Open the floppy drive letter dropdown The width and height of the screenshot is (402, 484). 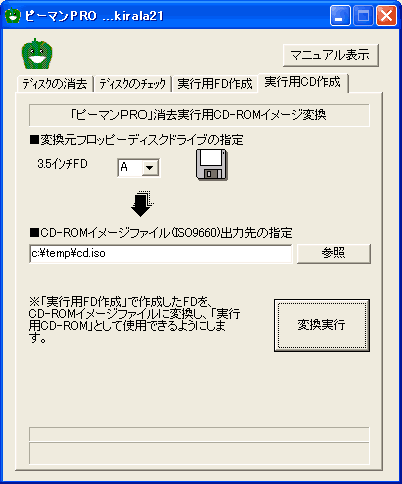coord(150,167)
